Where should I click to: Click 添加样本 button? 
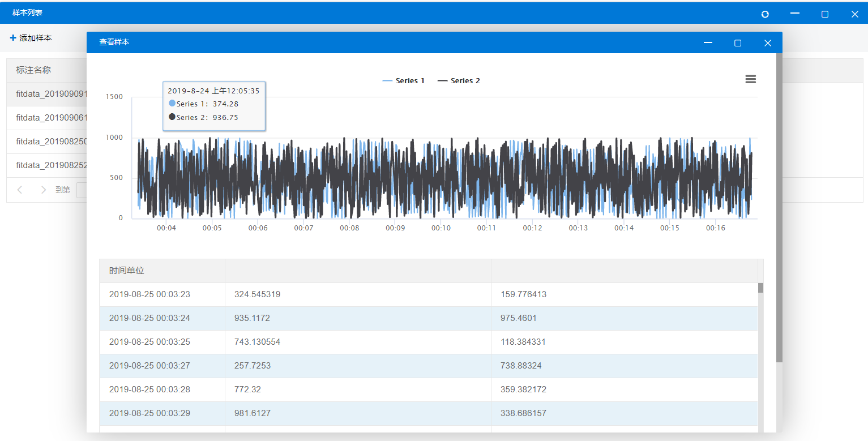31,38
